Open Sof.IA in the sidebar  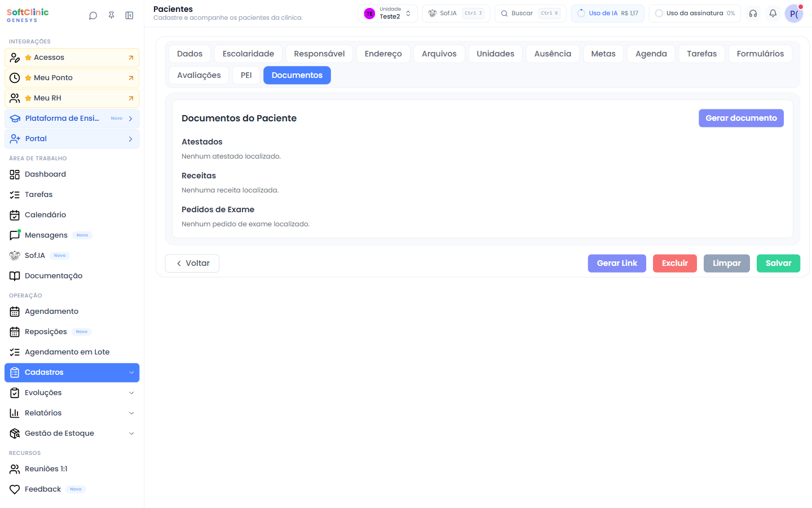pyautogui.click(x=72, y=256)
